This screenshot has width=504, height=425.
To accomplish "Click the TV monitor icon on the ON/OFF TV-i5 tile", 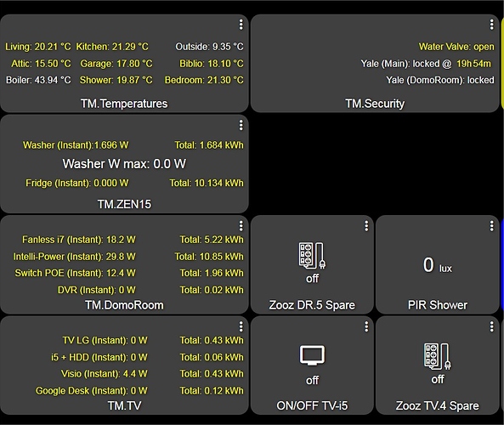I will (312, 355).
